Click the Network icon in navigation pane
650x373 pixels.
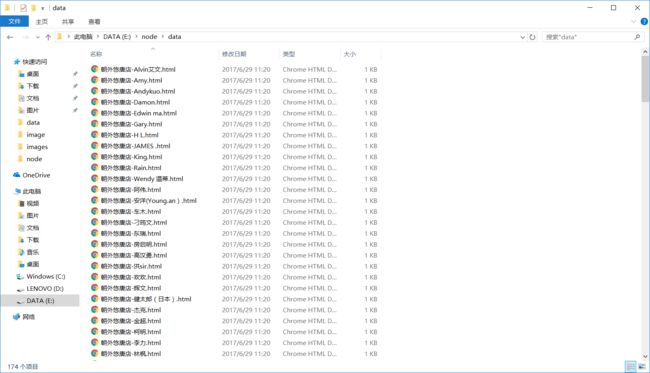(x=17, y=317)
